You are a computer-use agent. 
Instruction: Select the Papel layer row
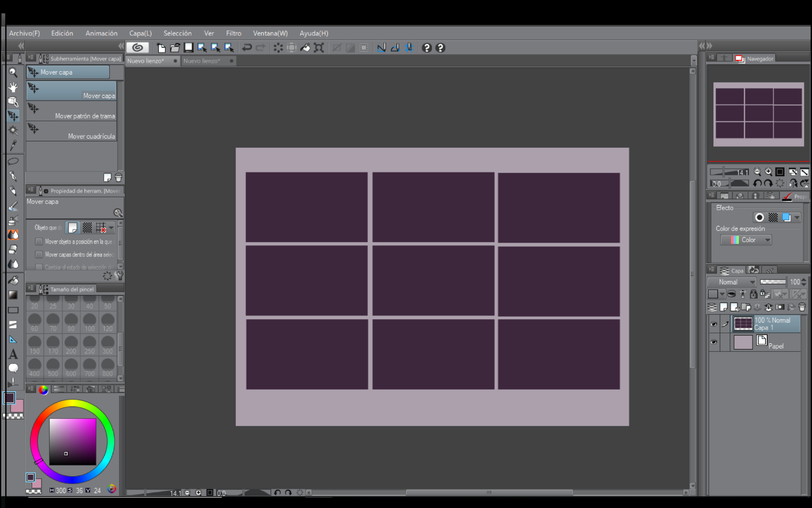[x=755, y=342]
